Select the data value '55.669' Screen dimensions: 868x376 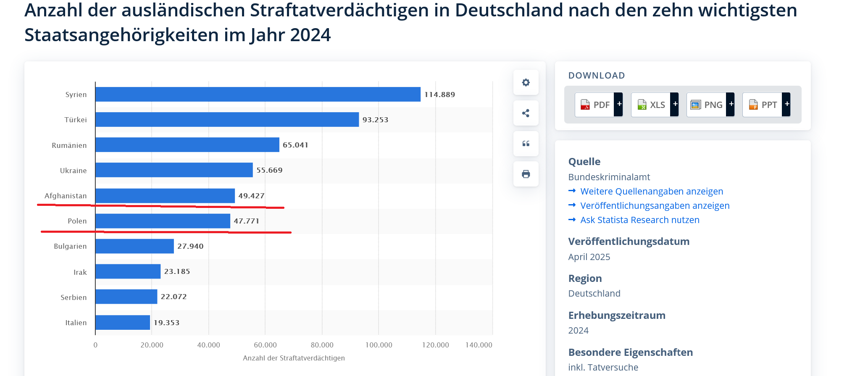point(269,170)
